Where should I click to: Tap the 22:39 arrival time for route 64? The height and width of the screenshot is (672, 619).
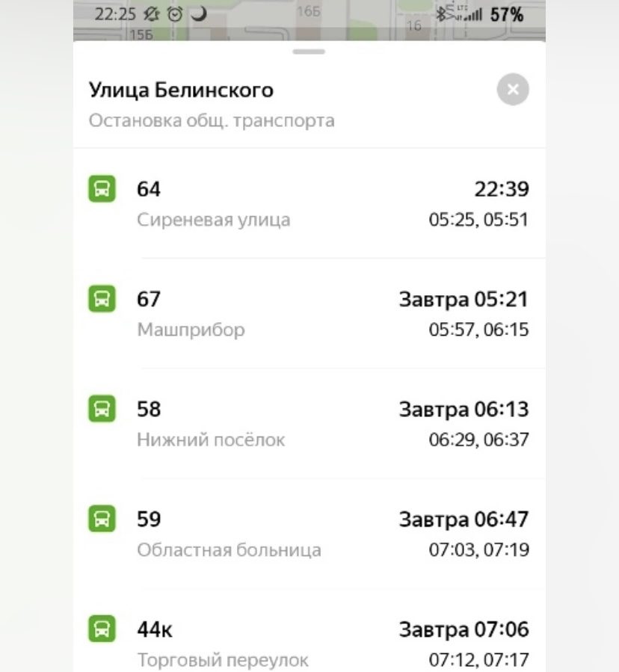(502, 189)
